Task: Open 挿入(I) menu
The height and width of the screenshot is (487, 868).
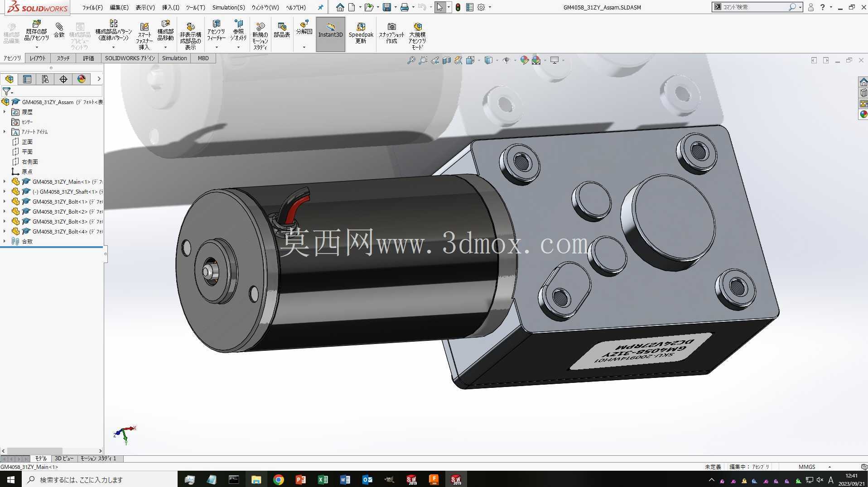Action: click(171, 7)
